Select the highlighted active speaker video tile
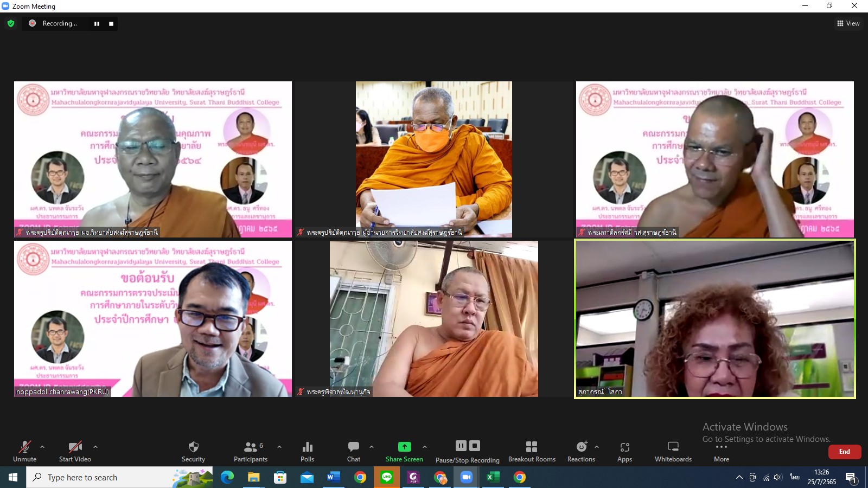The image size is (868, 488). (715, 319)
